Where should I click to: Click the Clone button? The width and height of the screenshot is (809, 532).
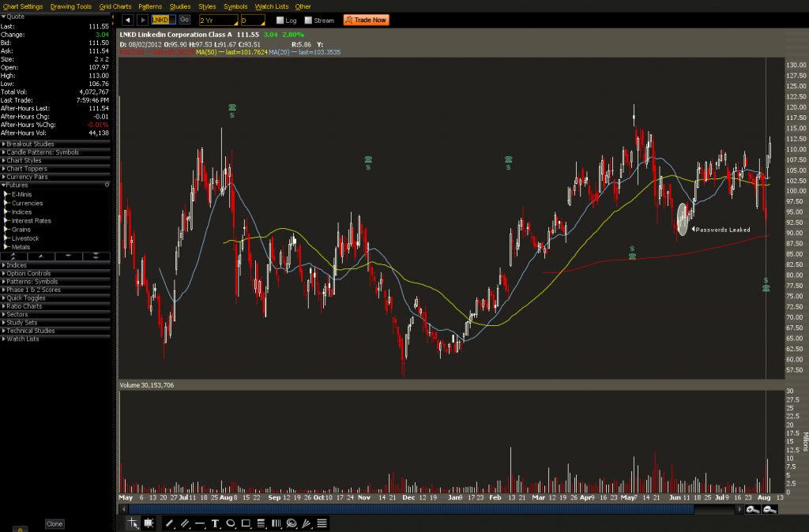[55, 524]
